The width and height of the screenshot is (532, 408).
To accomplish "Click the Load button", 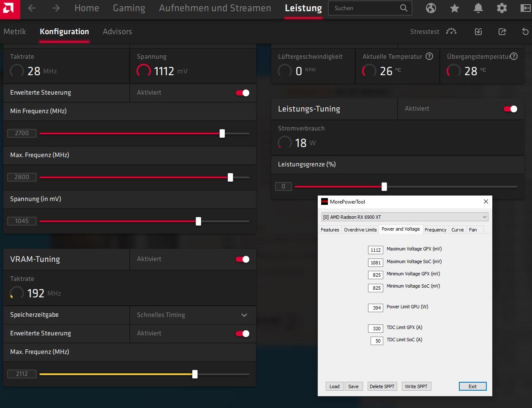I will (x=334, y=386).
